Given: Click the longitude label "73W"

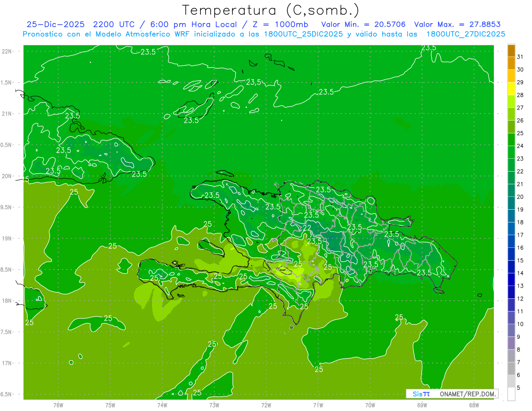Looking at the screenshot, I should [x=214, y=405].
